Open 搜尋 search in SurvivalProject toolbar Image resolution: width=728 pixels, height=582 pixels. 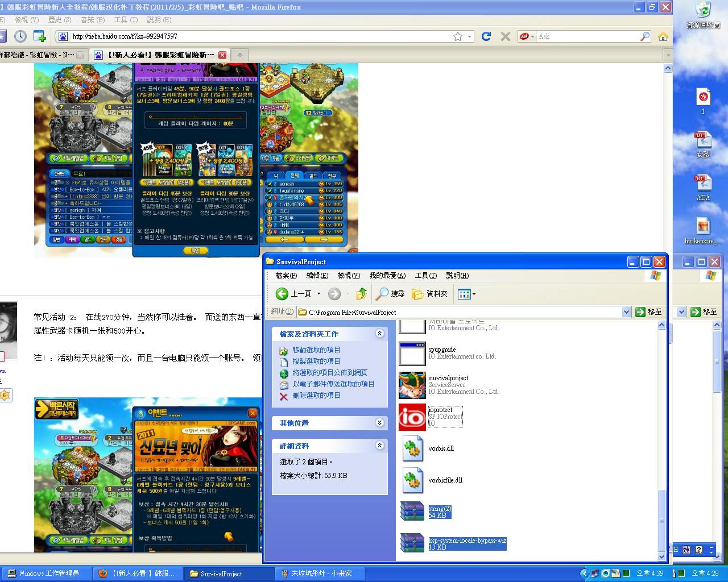[x=390, y=294]
